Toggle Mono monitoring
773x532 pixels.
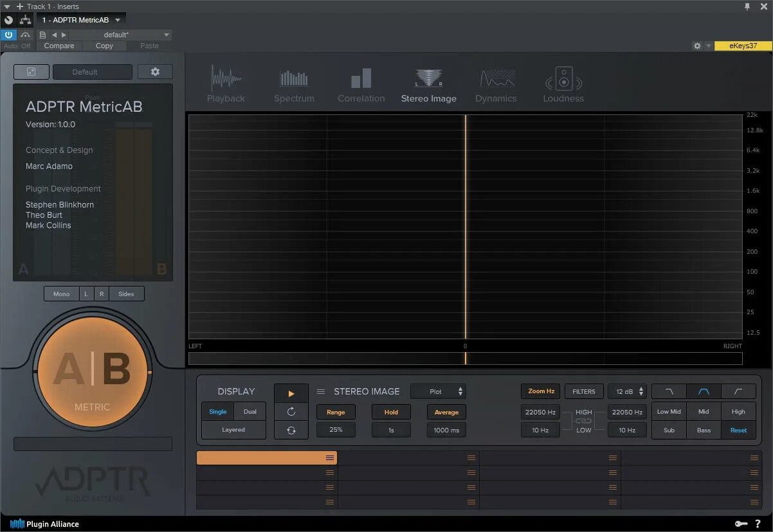pyautogui.click(x=62, y=294)
